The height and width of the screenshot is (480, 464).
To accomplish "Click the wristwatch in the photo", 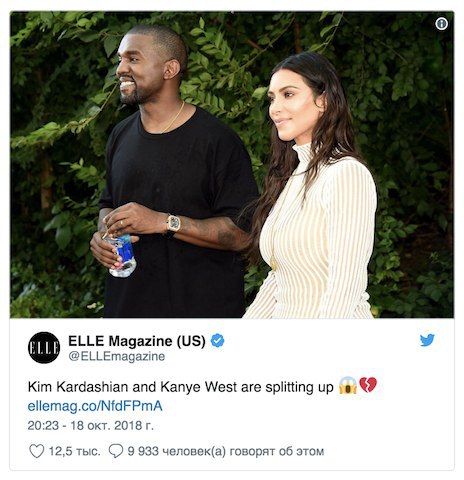I will click(173, 224).
